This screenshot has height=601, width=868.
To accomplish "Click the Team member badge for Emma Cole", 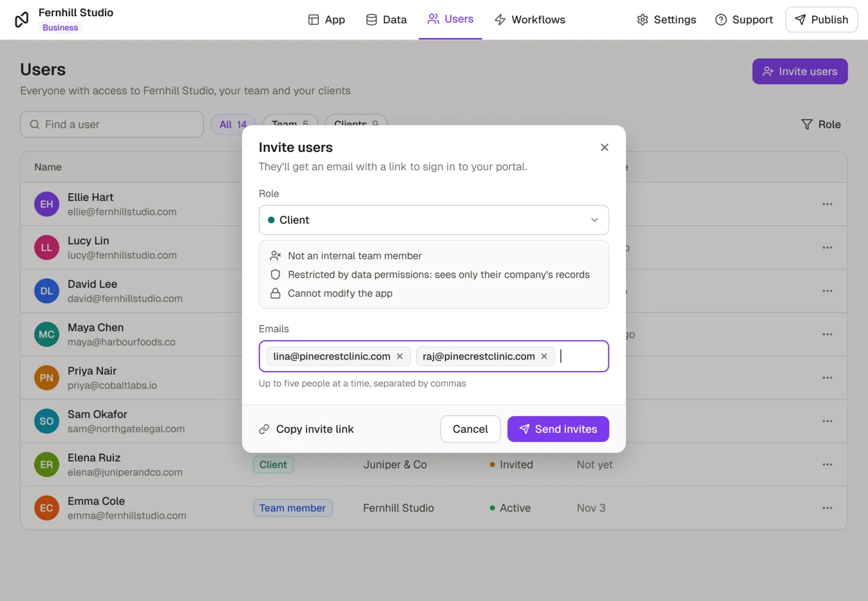I will tap(292, 508).
